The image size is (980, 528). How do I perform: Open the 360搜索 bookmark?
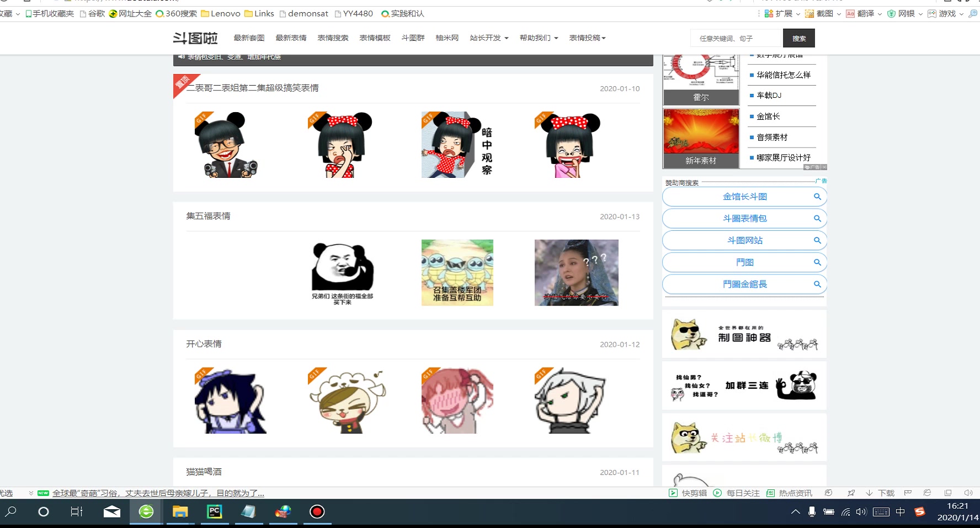[x=176, y=13]
